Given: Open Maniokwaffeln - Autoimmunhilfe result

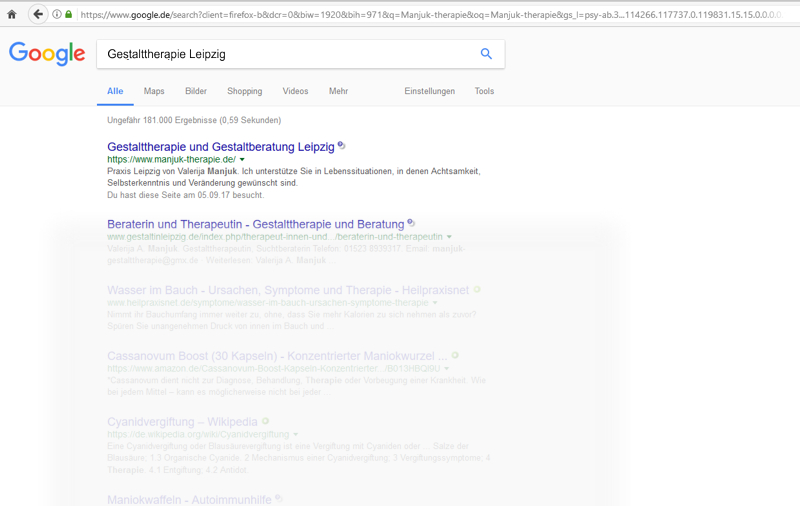Looking at the screenshot, I should (189, 500).
